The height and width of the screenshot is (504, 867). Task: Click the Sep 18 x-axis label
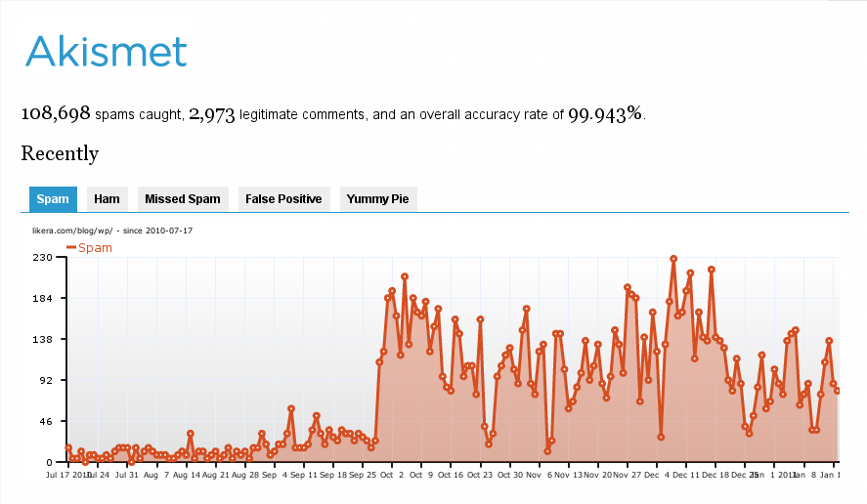pyautogui.click(x=333, y=475)
